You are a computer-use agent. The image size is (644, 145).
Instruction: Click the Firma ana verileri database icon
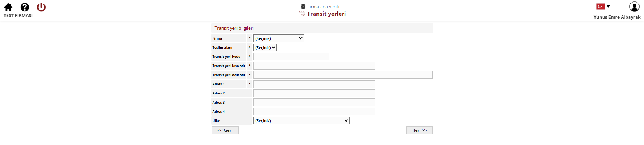[303, 7]
